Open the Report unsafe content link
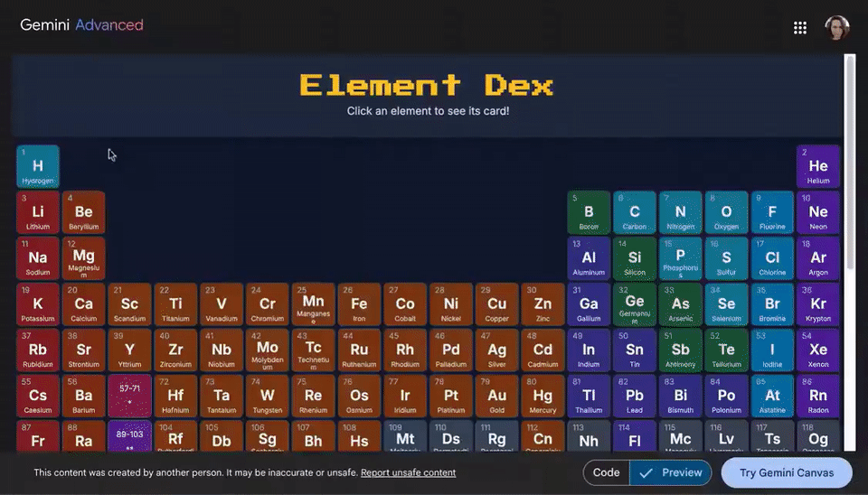This screenshot has height=495, width=868. [x=408, y=473]
